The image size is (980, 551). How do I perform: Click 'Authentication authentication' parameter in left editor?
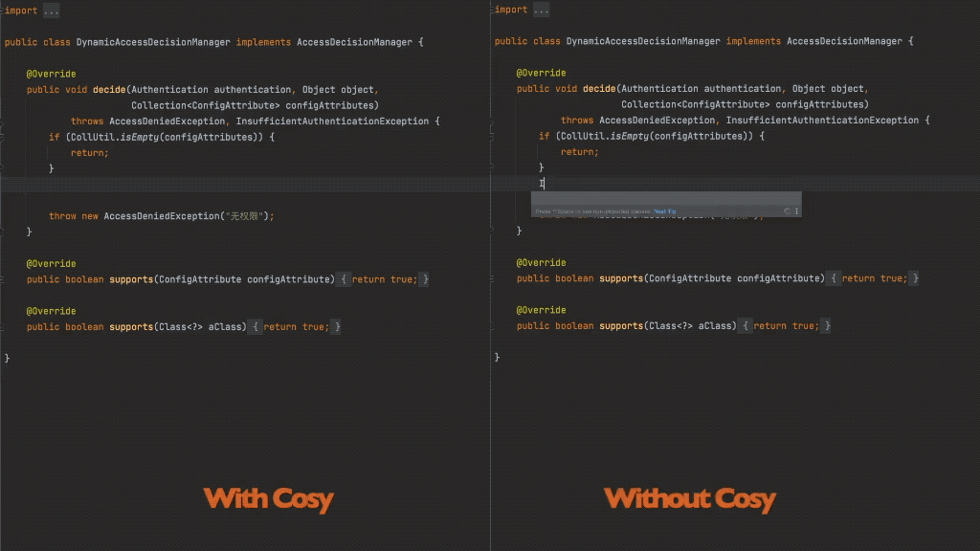[x=211, y=90]
